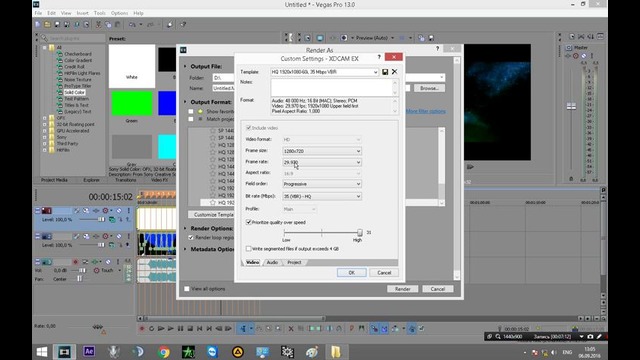
Task: Select the Video tab in Custom Settings
Action: click(252, 262)
